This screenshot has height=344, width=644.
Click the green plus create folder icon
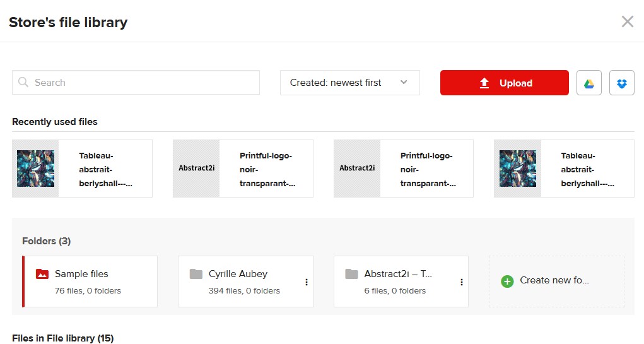tap(507, 281)
